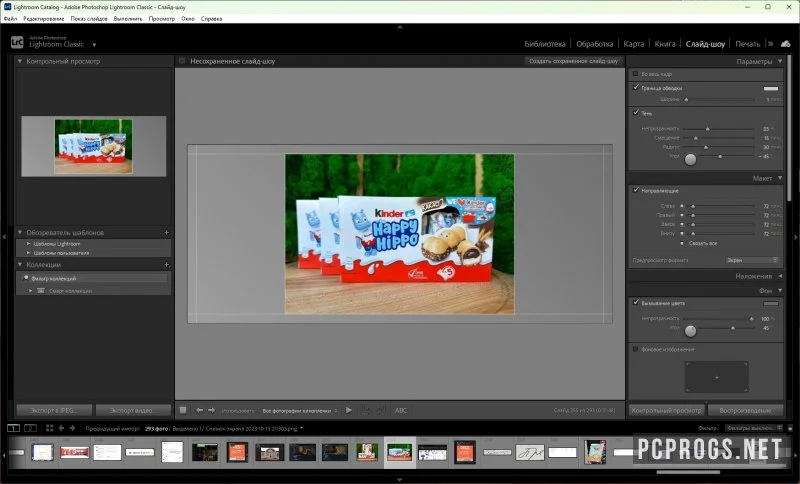The height and width of the screenshot is (484, 800).
Task: Open the 'Использовать' photos selection dropdown
Action: [300, 411]
